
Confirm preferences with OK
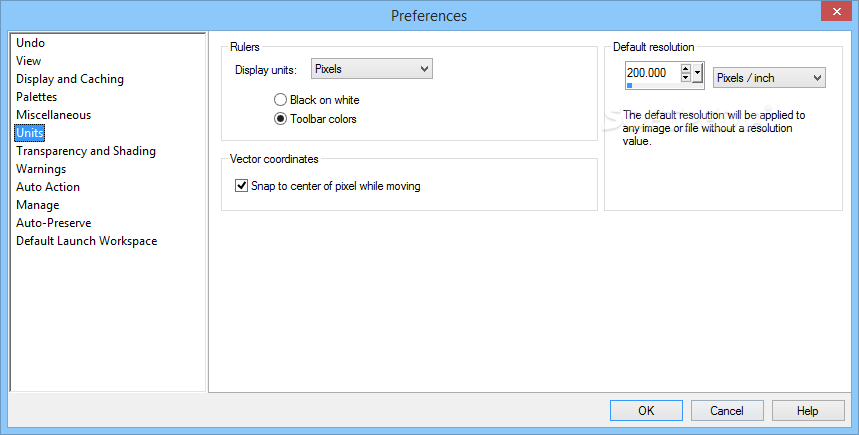646,410
